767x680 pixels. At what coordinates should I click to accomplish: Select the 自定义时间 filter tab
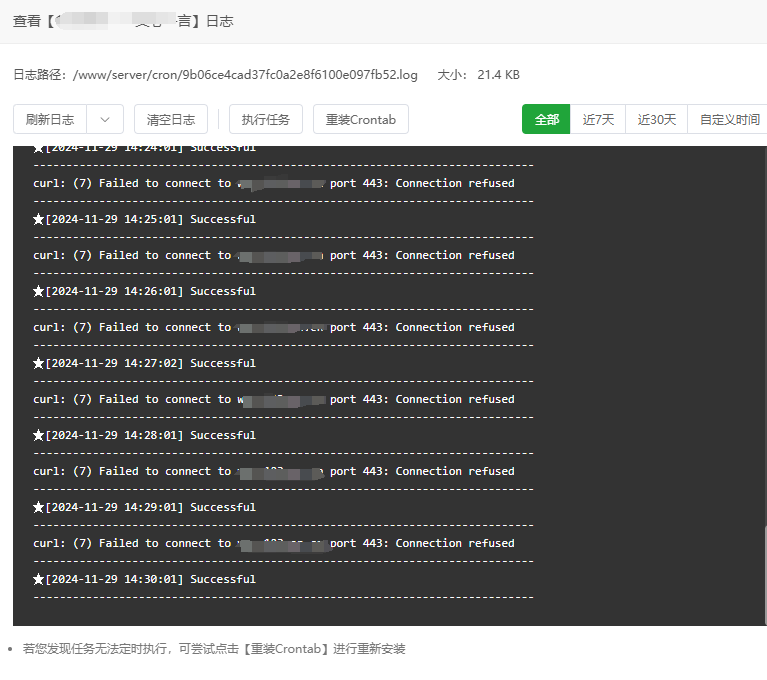click(x=729, y=119)
